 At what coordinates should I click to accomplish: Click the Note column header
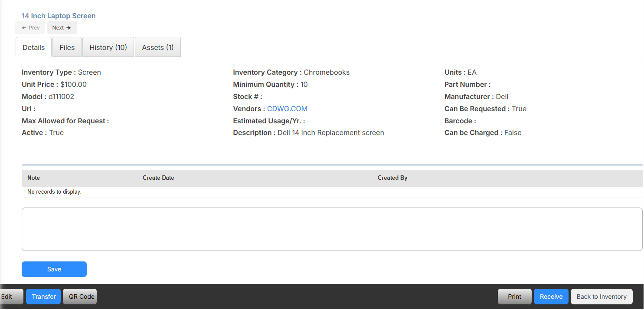[x=33, y=178]
